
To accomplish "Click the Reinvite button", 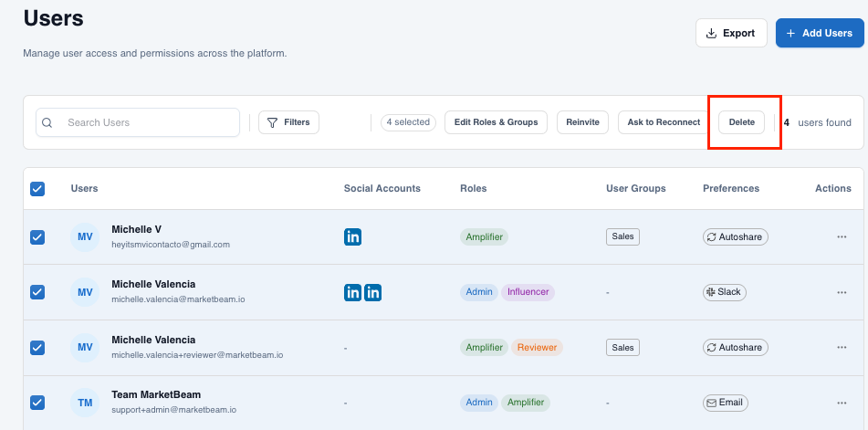I will click(583, 122).
